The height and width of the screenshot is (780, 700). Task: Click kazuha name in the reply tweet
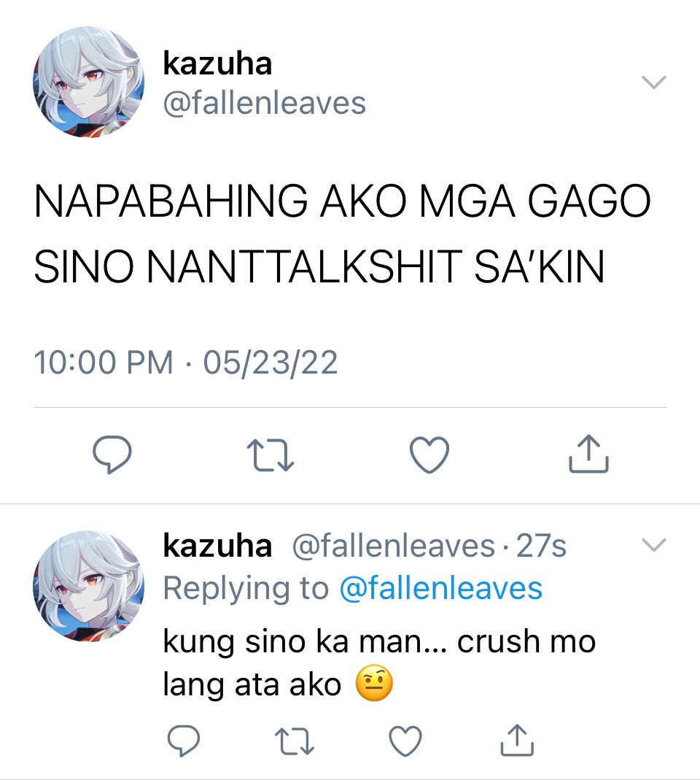(x=217, y=546)
